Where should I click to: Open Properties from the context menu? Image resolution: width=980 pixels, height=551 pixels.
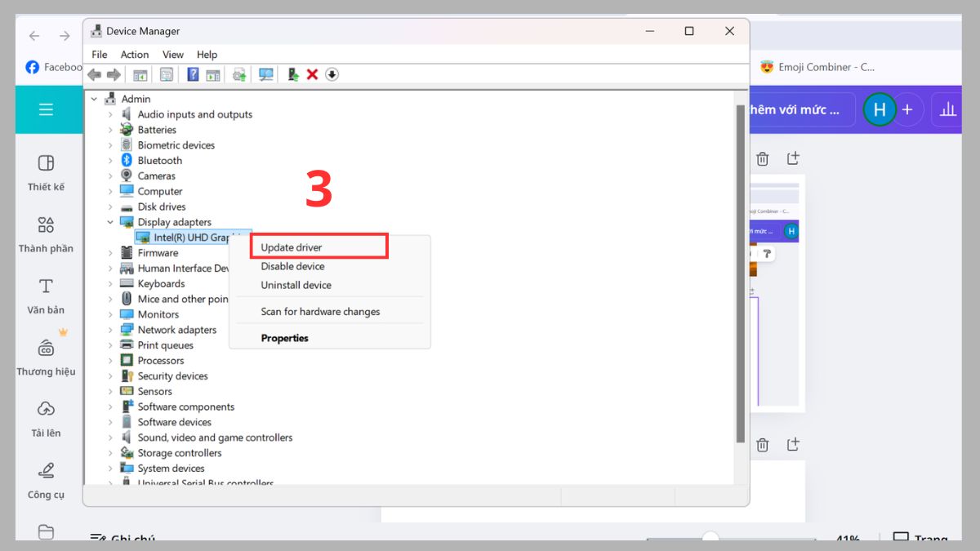pos(284,338)
